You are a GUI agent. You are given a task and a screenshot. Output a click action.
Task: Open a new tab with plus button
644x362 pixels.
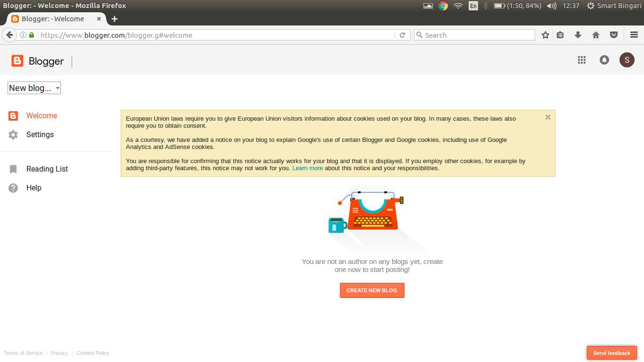[114, 19]
